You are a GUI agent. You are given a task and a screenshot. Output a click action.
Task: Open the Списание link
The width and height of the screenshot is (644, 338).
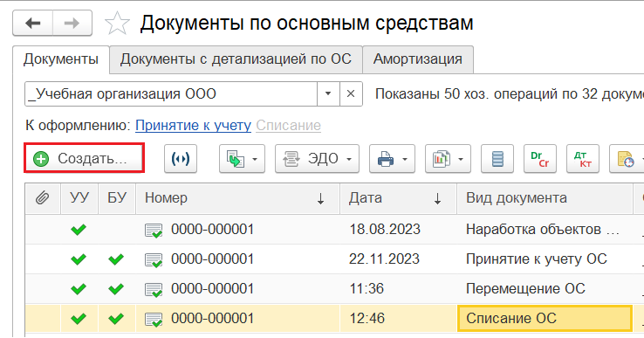coord(288,125)
